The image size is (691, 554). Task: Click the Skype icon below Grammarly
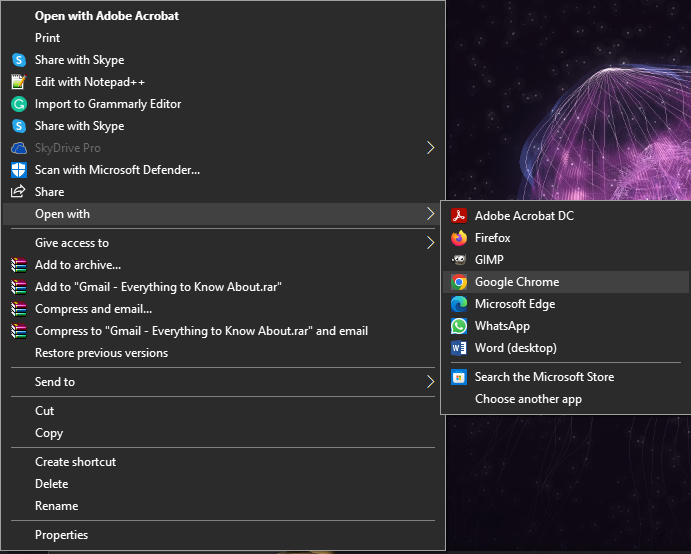pos(19,126)
